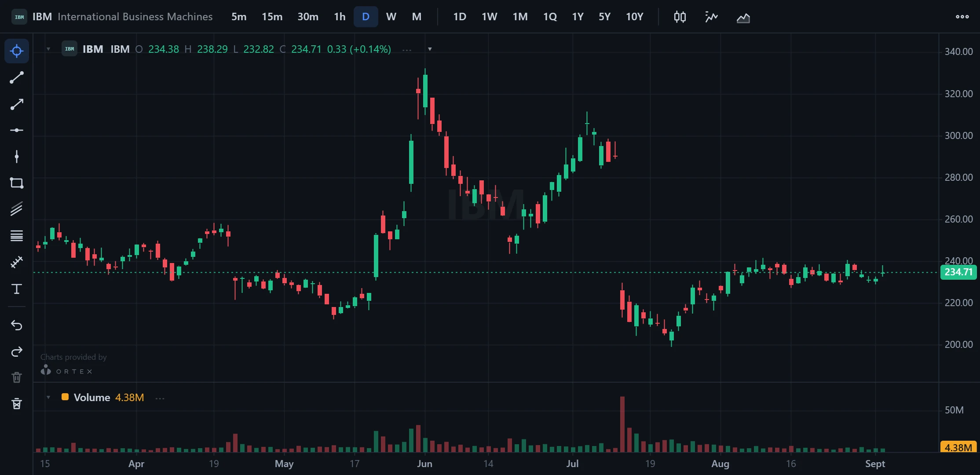This screenshot has width=980, height=475.
Task: Pick the vertical line tool
Action: [x=17, y=157]
